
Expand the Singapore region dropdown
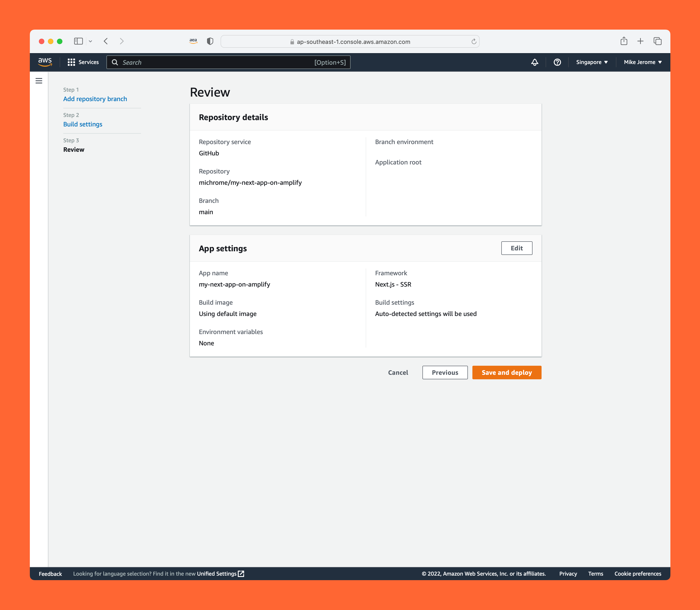[x=592, y=62]
